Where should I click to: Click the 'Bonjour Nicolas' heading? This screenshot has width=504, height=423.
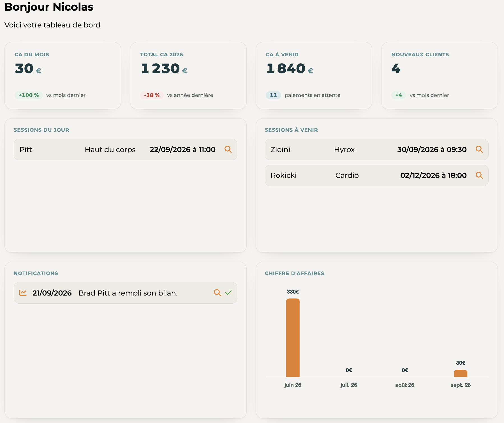pos(49,7)
